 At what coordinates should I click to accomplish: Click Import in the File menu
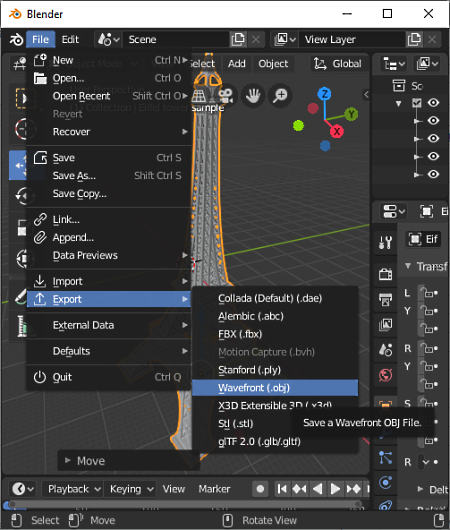pos(108,281)
